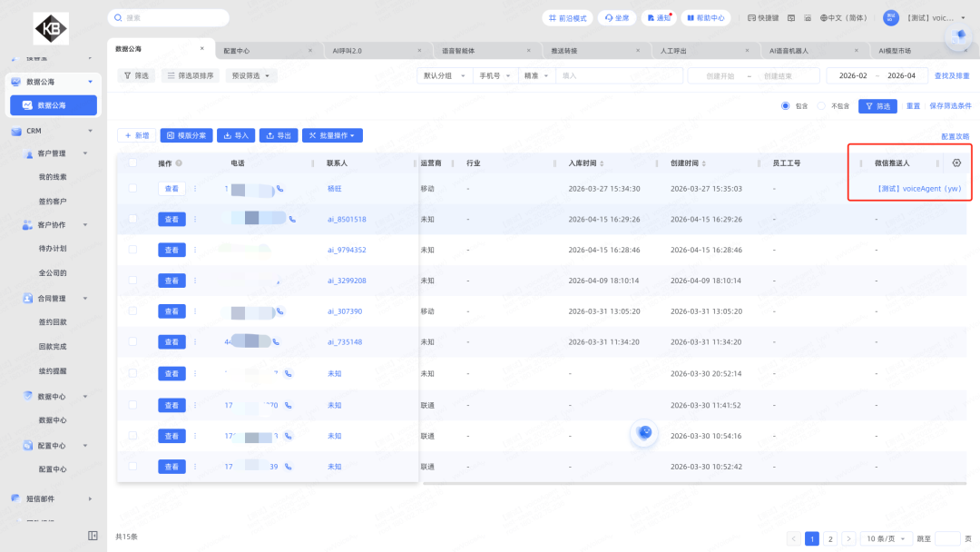Screen dimensions: 980x552
Task: Select the 不包含 radio button
Action: click(x=822, y=106)
